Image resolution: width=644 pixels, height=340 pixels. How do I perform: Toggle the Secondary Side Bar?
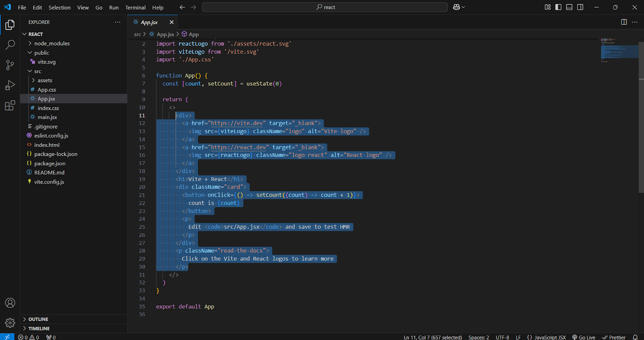[x=580, y=7]
